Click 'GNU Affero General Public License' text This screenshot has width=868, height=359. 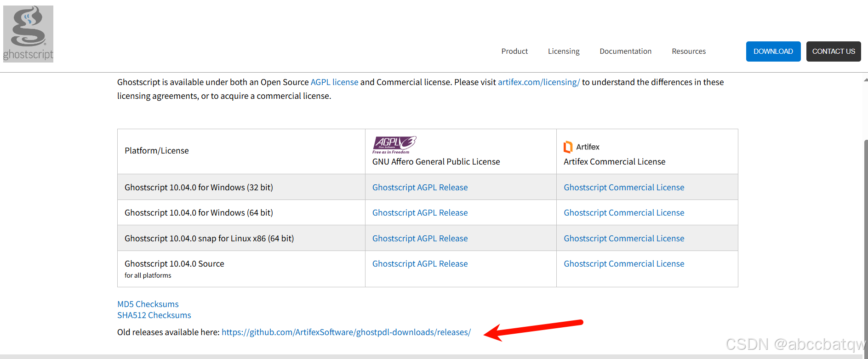436,162
